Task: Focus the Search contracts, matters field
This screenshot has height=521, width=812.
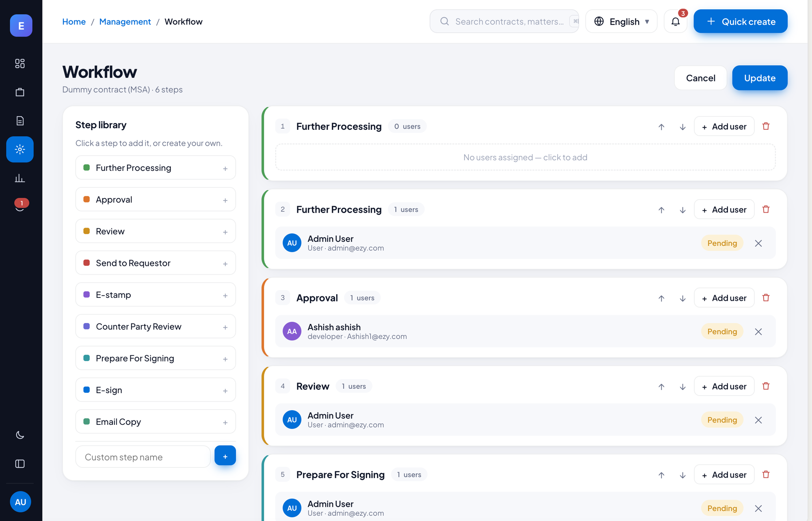Action: point(504,22)
